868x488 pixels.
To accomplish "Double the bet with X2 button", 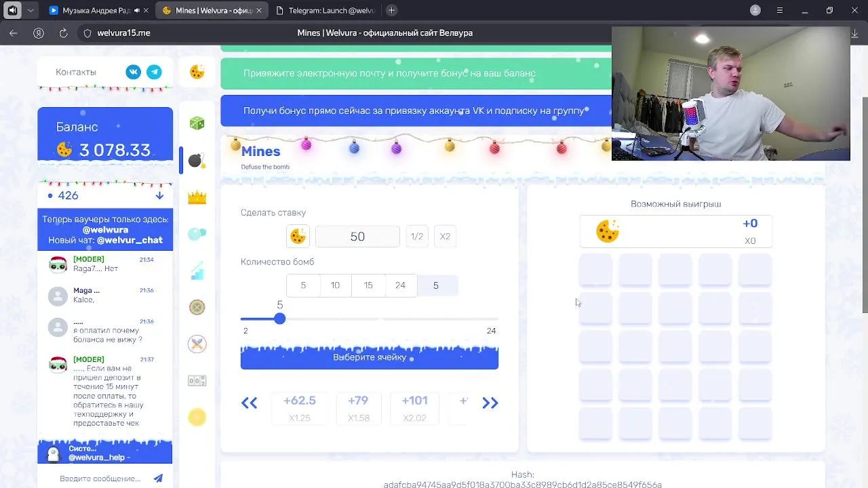I will (445, 236).
